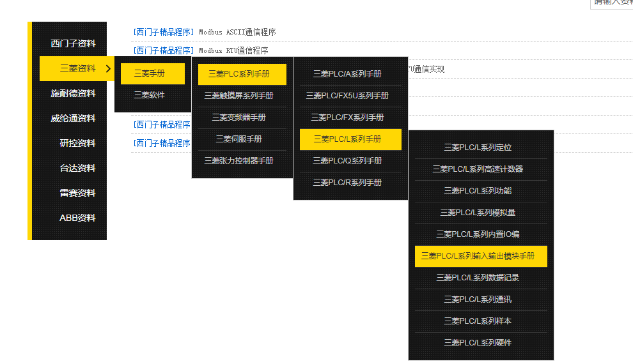Open the 威纶通资料 sidebar entry
Screen dimensions: 633x364
[x=73, y=118]
